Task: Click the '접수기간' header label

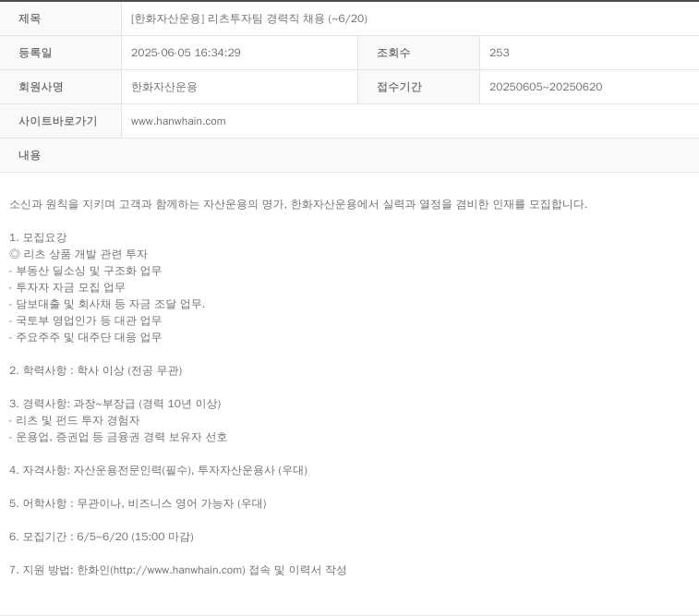Action: pyautogui.click(x=399, y=87)
